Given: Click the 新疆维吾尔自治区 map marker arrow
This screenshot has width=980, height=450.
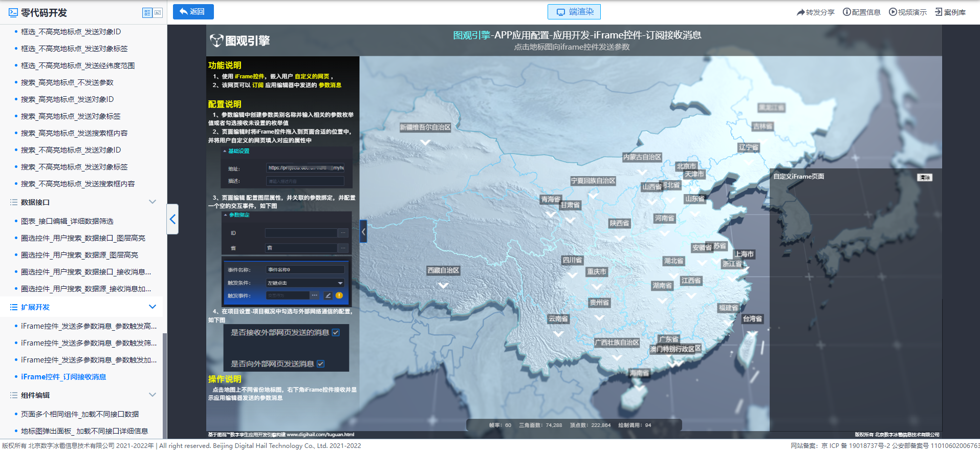Looking at the screenshot, I should 425,142.
